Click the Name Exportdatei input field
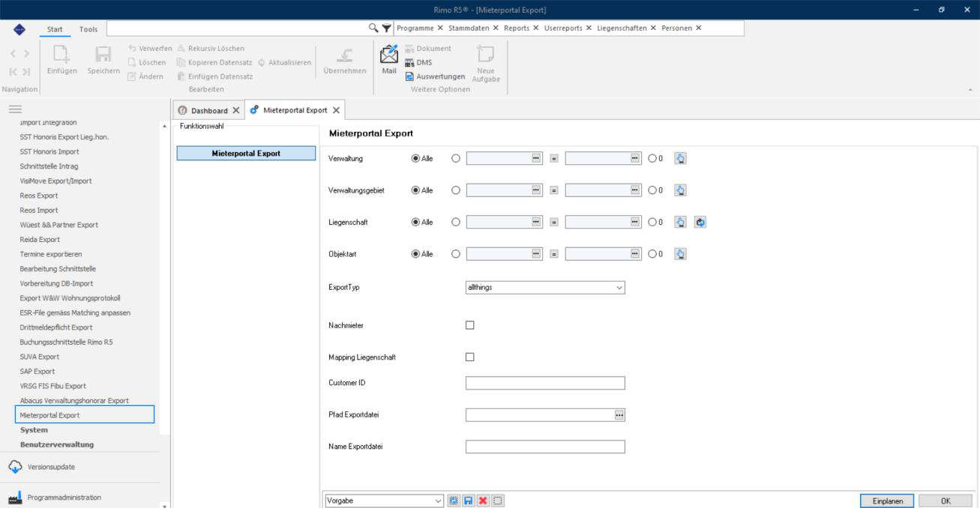Screen dimensions: 980x508 (x=545, y=447)
